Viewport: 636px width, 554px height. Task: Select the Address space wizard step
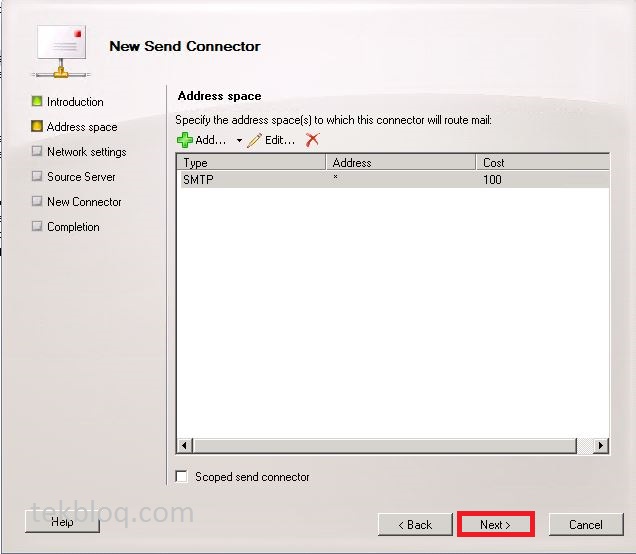[82, 127]
